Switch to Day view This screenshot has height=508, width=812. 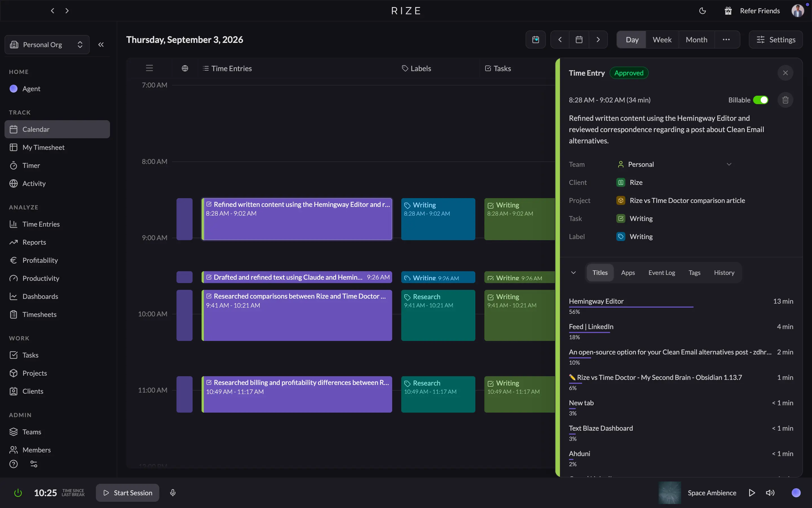pos(632,40)
